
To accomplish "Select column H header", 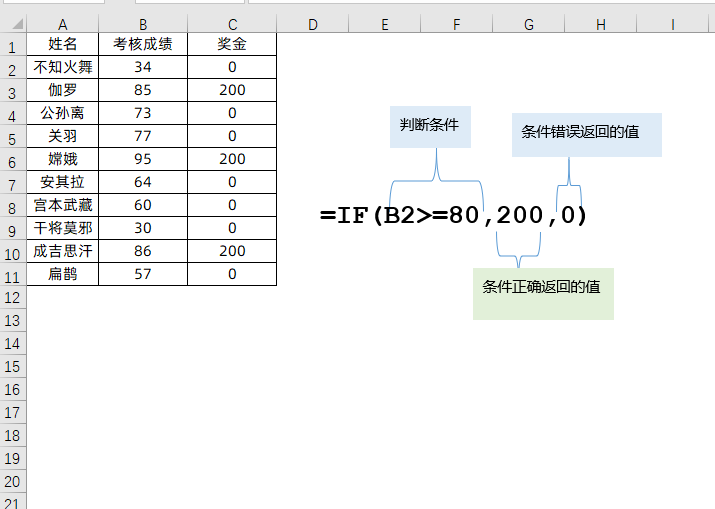I will [601, 24].
